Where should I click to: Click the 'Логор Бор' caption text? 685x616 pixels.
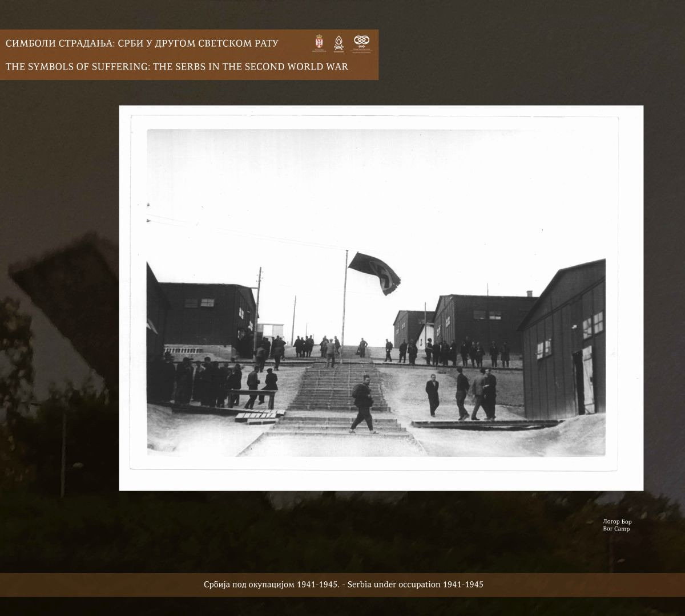(x=617, y=521)
